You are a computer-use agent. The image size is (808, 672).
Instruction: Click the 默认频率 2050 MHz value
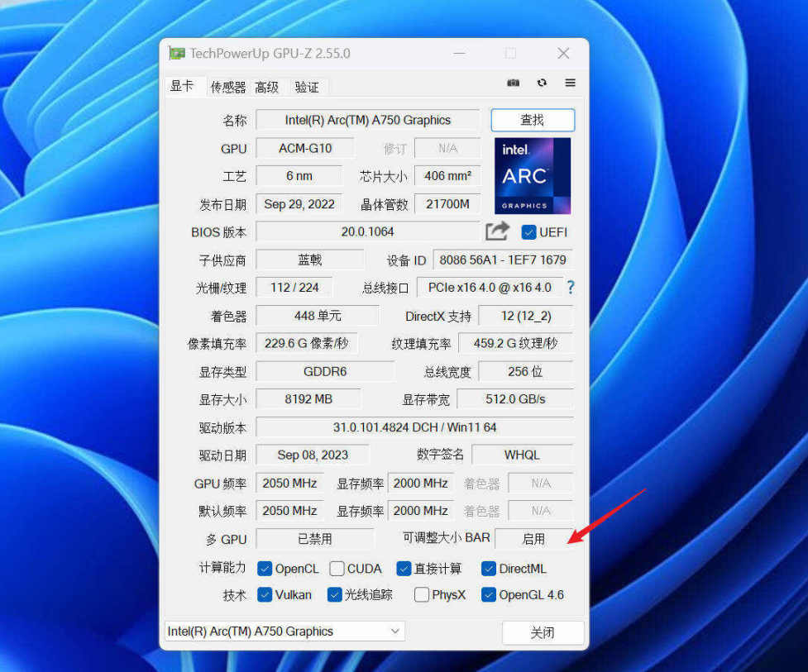(289, 511)
